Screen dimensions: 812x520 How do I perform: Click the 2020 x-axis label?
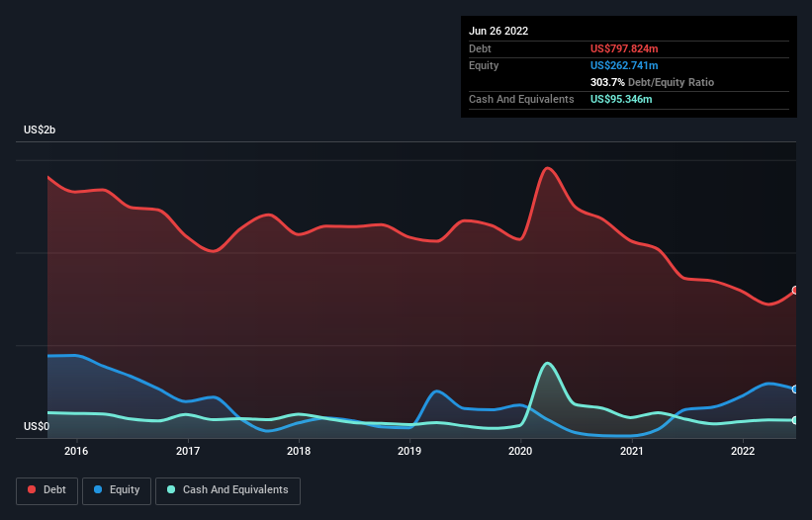pyautogui.click(x=520, y=451)
